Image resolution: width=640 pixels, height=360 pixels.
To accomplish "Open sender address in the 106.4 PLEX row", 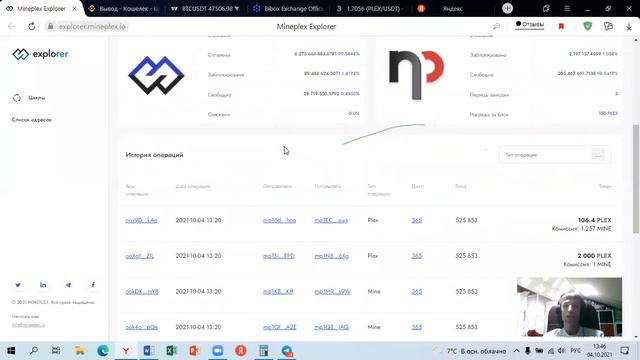I will tap(280, 220).
